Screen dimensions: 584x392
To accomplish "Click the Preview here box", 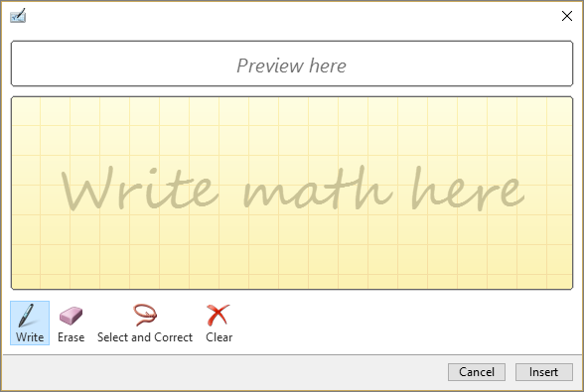I will click(292, 64).
